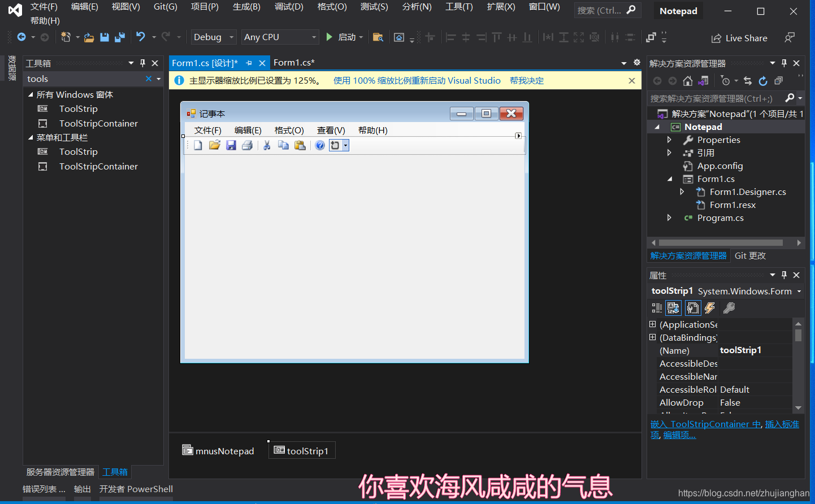Open the 扩展(X) Extensions menu
The width and height of the screenshot is (815, 504).
click(x=501, y=7)
